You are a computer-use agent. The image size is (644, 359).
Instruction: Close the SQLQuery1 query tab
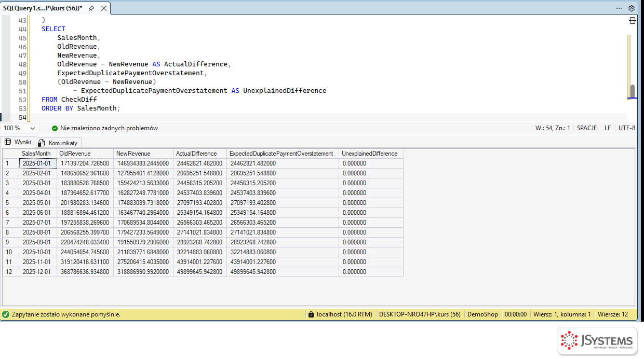(104, 8)
